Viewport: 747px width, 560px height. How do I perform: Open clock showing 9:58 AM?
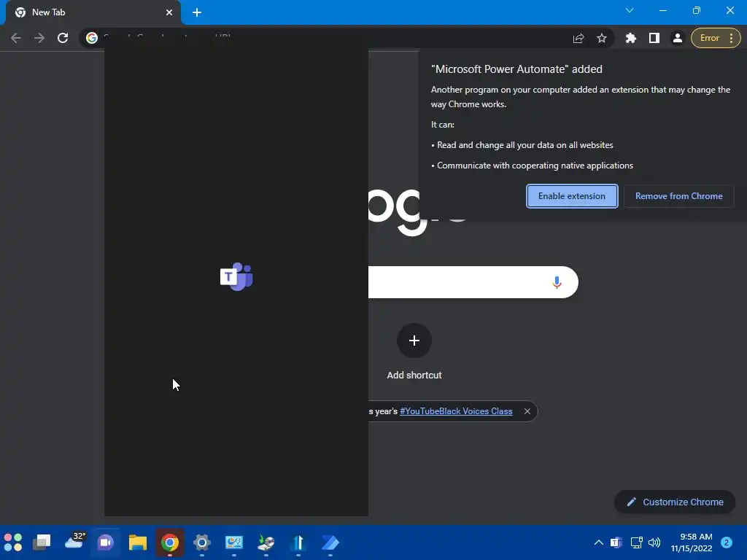(x=692, y=542)
